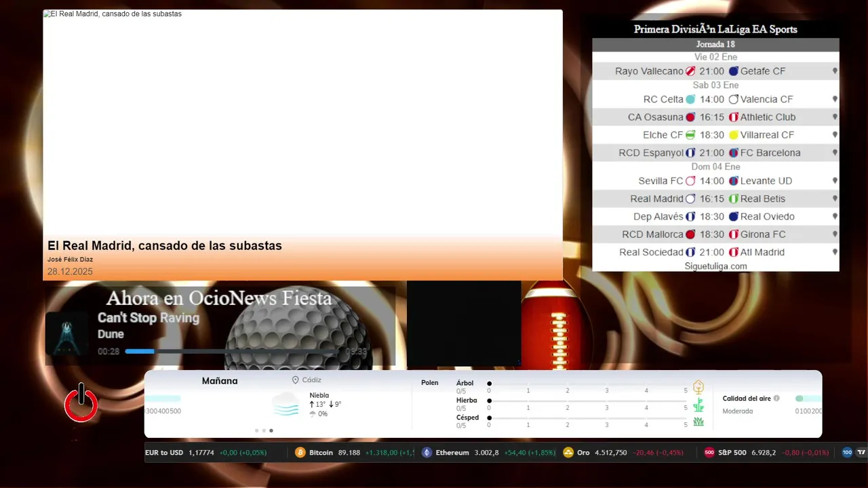Open the Siguetuliga.com link
Viewport: 868px width, 488px height.
point(715,266)
